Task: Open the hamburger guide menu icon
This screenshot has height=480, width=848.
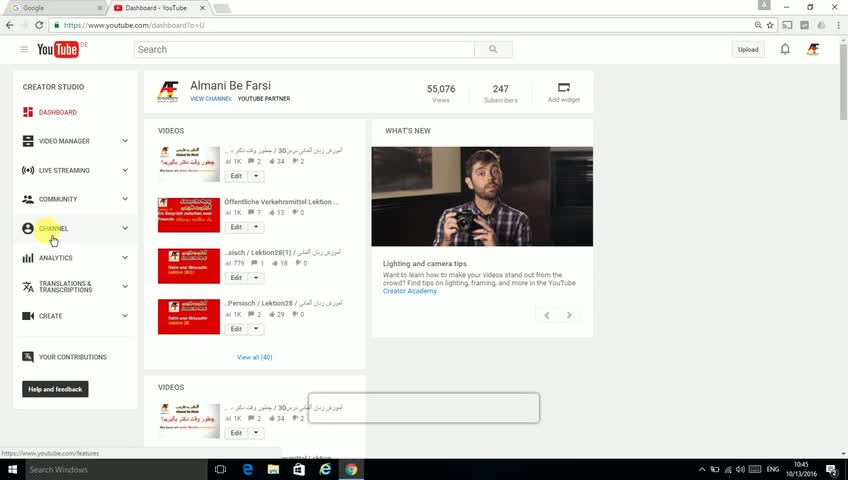Action: 24,49
